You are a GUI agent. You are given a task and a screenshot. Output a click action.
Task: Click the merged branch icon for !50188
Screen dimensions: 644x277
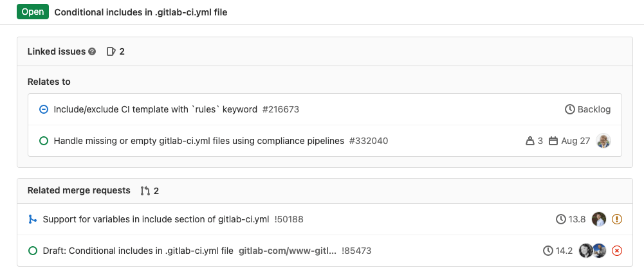pos(32,220)
